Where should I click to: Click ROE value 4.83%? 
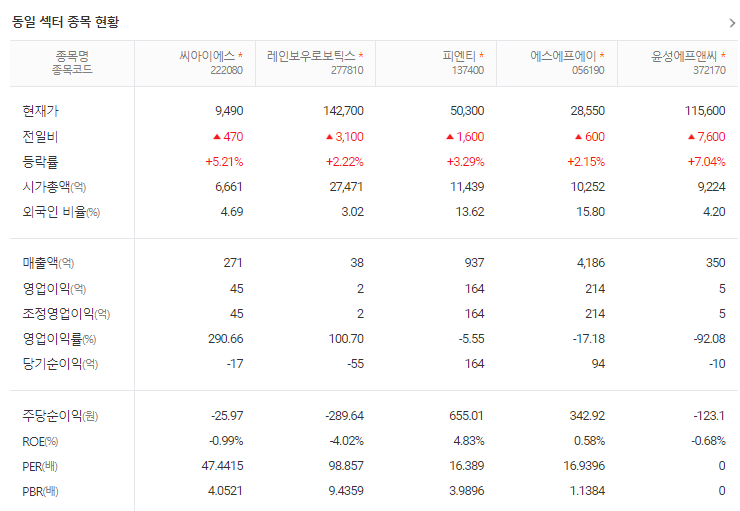pos(469,441)
